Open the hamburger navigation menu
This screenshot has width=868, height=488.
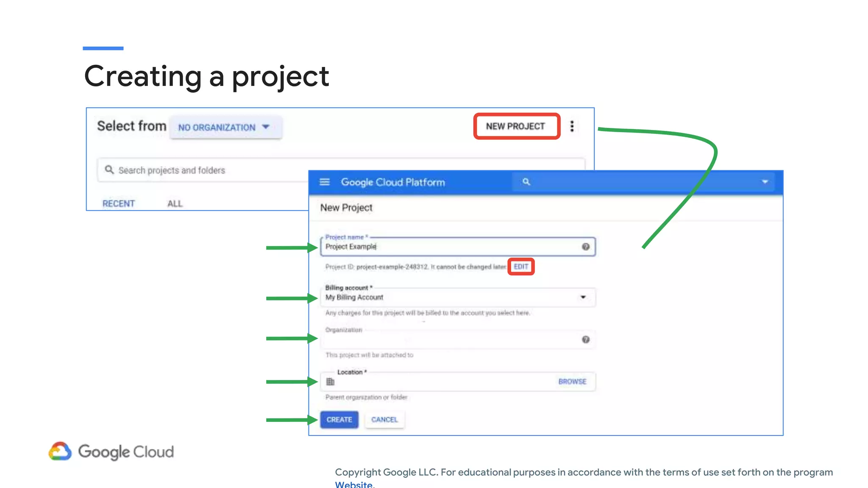(x=325, y=182)
